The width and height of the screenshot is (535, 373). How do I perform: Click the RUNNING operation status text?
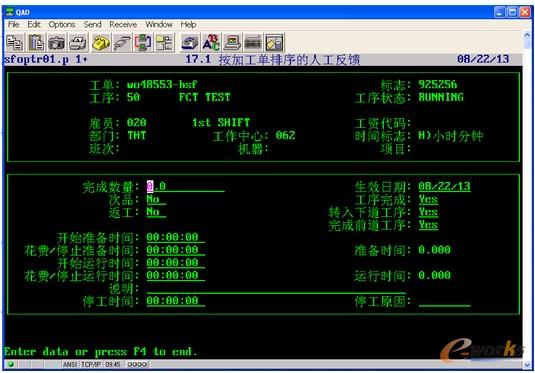click(x=441, y=97)
